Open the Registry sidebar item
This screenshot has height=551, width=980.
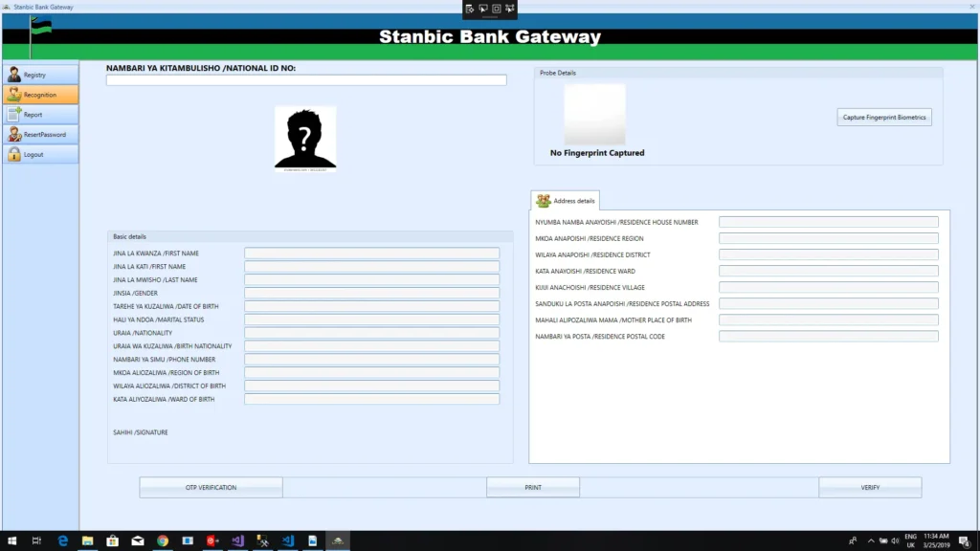pos(40,75)
